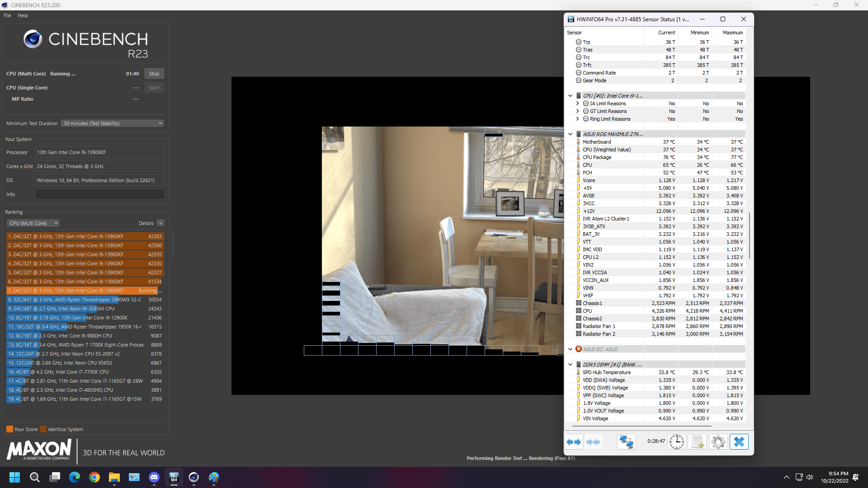Switch to Cinebench taskbar icon
868x488 pixels.
point(194,477)
